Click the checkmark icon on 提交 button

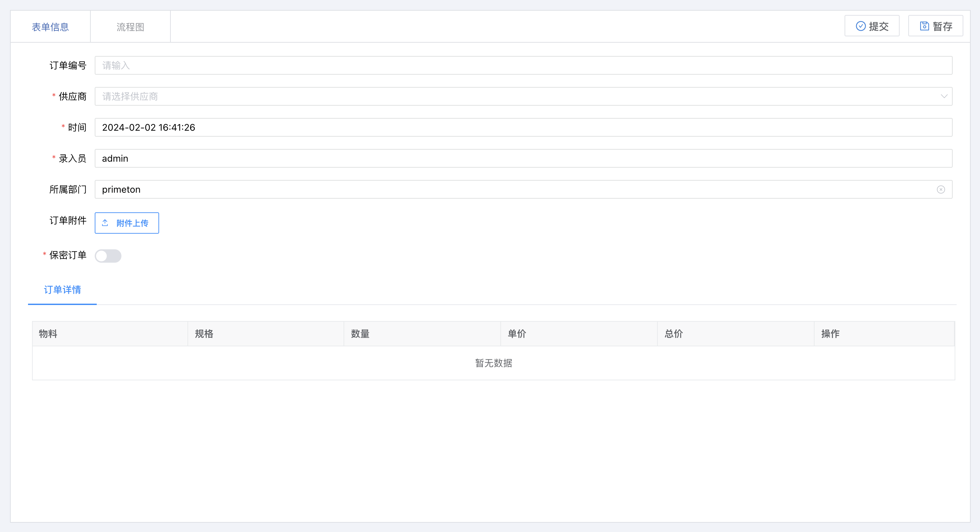(861, 26)
